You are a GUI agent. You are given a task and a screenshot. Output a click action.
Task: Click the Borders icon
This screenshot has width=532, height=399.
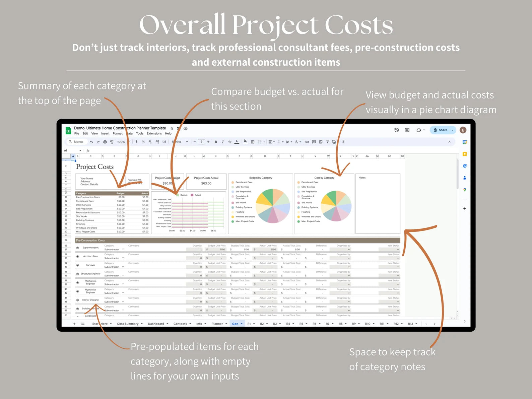253,142
